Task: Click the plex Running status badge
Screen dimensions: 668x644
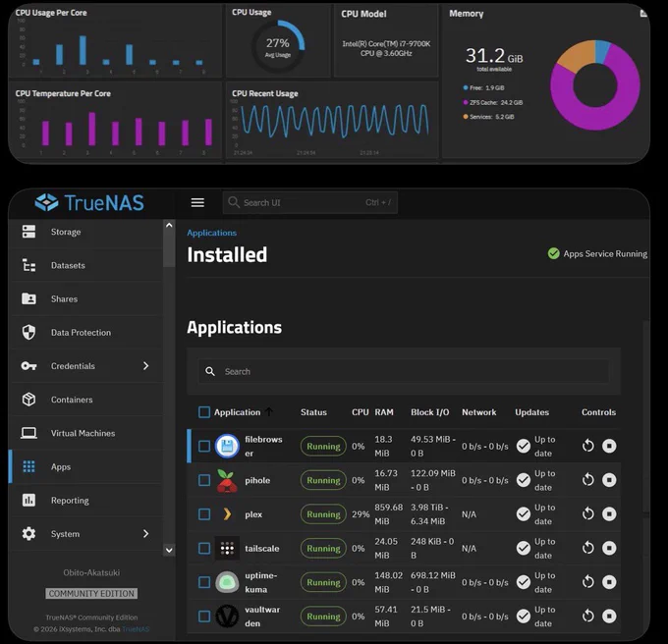Action: pyautogui.click(x=323, y=514)
